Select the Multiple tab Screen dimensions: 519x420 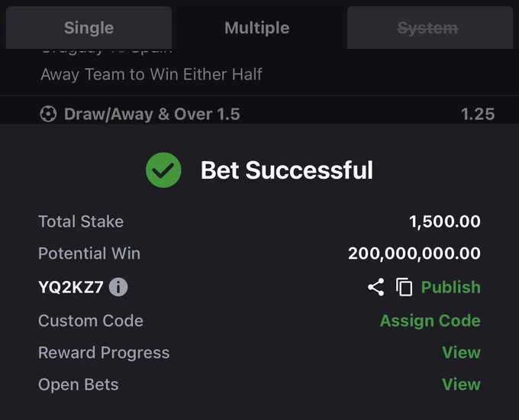tap(257, 27)
